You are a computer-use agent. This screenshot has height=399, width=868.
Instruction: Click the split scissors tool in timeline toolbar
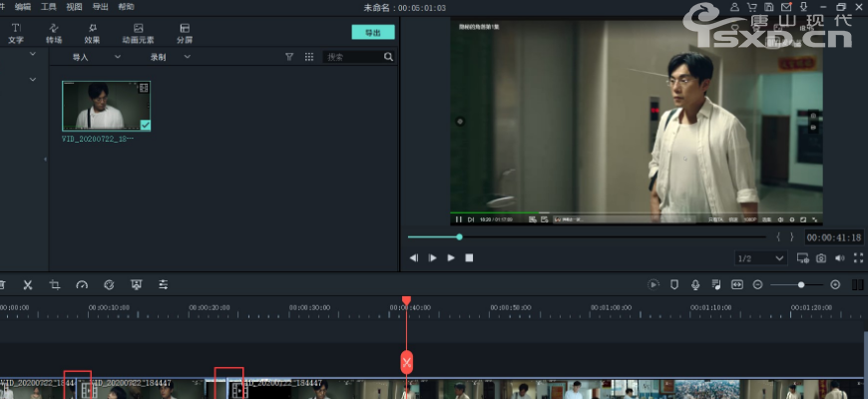coord(28,285)
